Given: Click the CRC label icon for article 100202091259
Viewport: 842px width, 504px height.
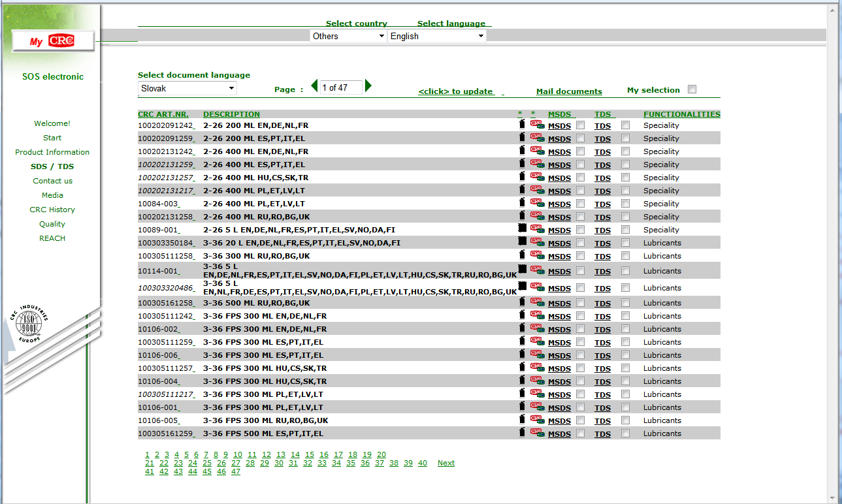Looking at the screenshot, I should point(537,137).
